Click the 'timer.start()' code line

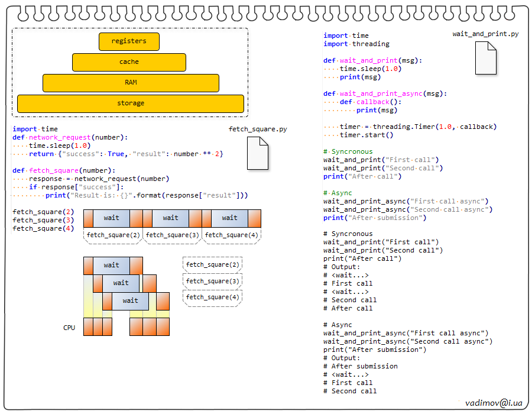(366, 135)
